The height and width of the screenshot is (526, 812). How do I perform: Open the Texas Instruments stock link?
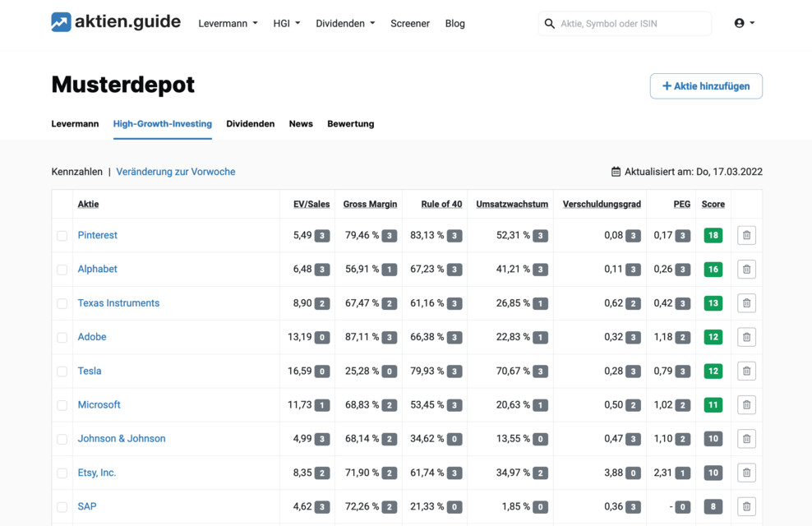point(118,303)
